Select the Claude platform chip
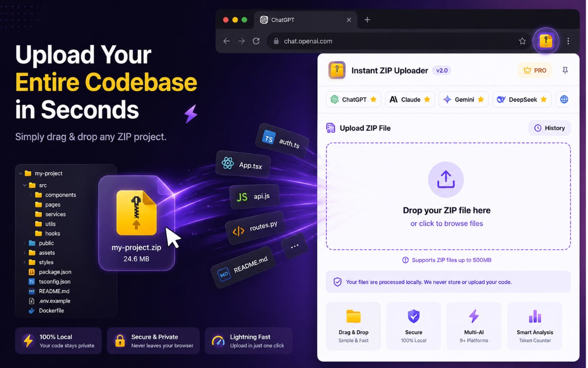 [410, 99]
